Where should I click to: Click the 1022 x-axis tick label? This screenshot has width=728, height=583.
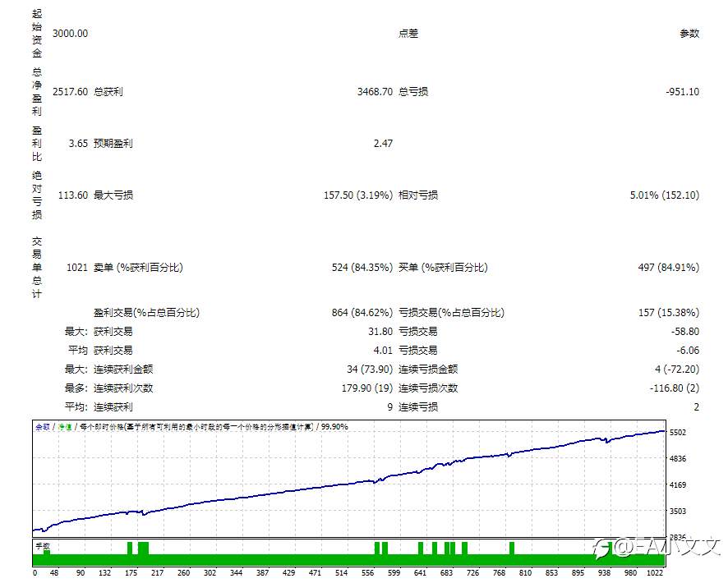655,573
